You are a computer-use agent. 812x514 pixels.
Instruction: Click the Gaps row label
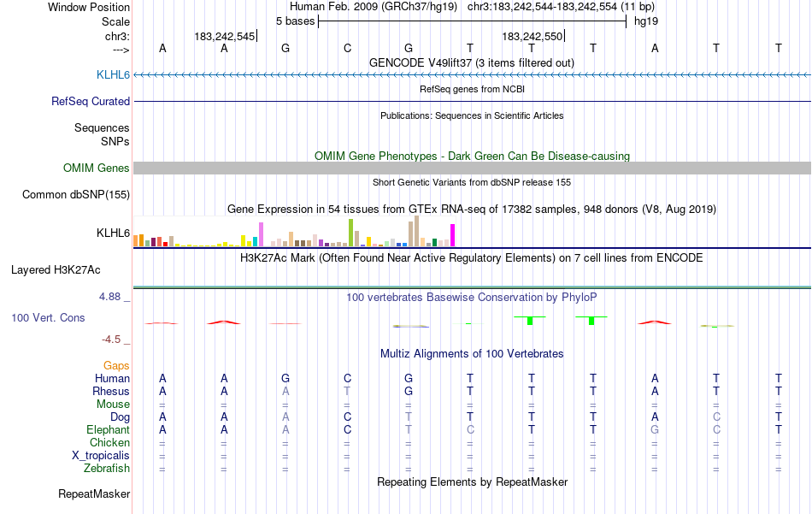tap(116, 366)
